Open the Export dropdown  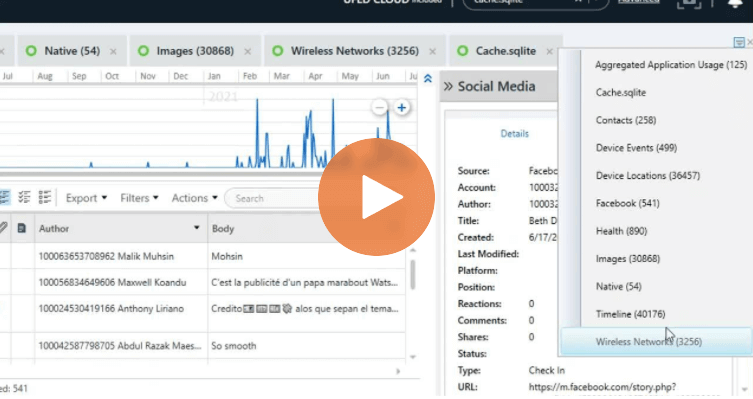pos(86,198)
